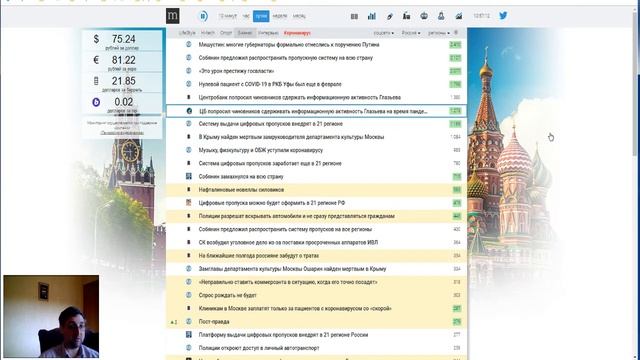The width and height of the screenshot is (640, 360).
Task: Open the LifeStyle category tab
Action: pos(187,33)
